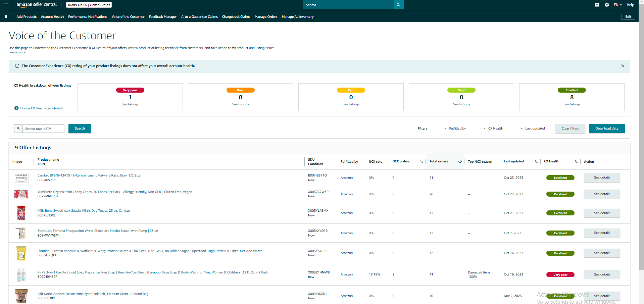The image size is (644, 304).
Task: Click the Download data button
Action: coord(607,129)
